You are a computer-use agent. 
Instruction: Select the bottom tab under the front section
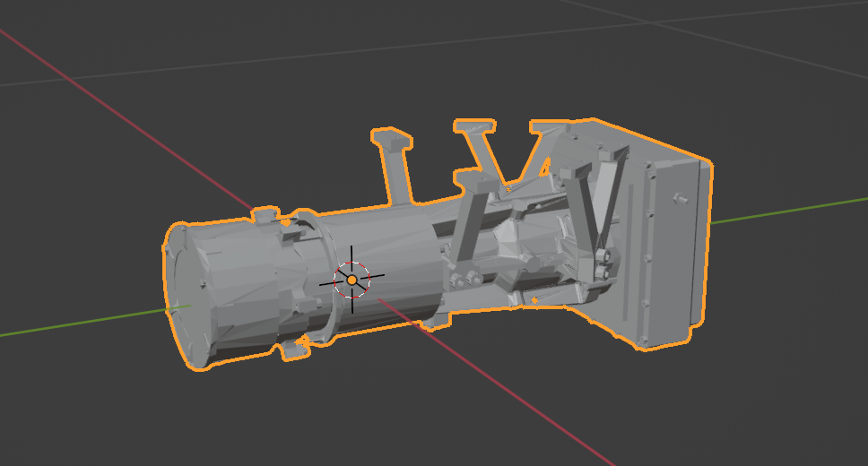tap(293, 349)
